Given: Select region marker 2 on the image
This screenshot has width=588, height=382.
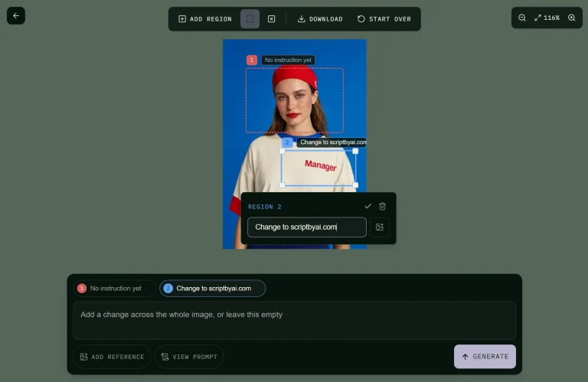Looking at the screenshot, I should tap(287, 142).
